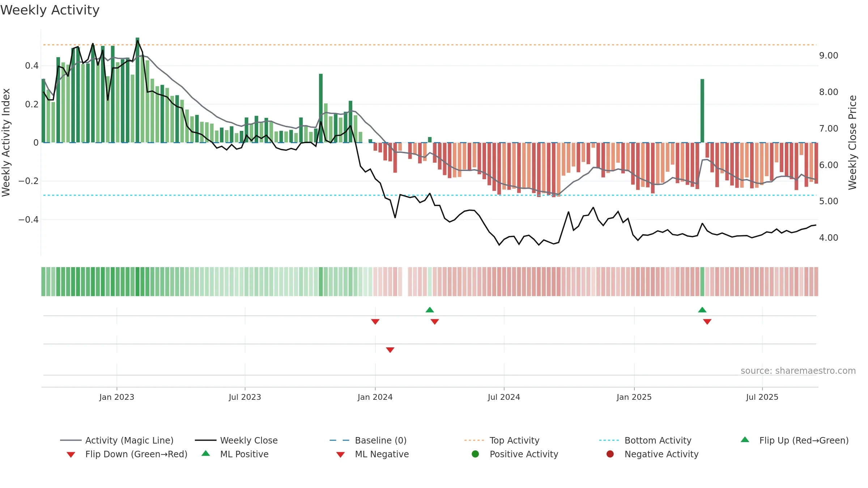Click the 0.4 activity index tick label
The height and width of the screenshot is (488, 868).
tap(32, 66)
